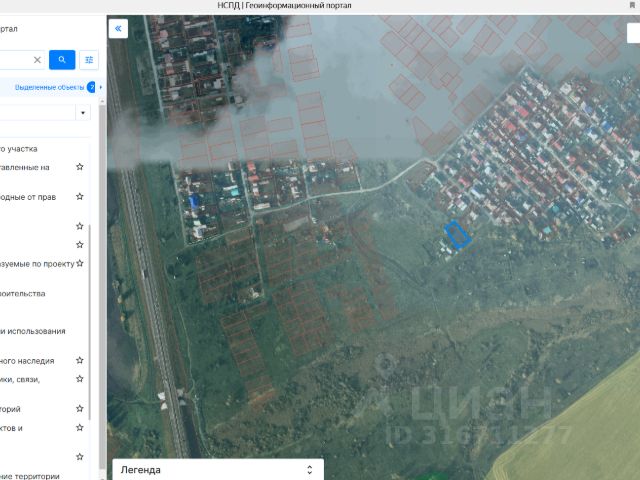
Task: Clear the search field with the X icon
Action: tap(37, 60)
